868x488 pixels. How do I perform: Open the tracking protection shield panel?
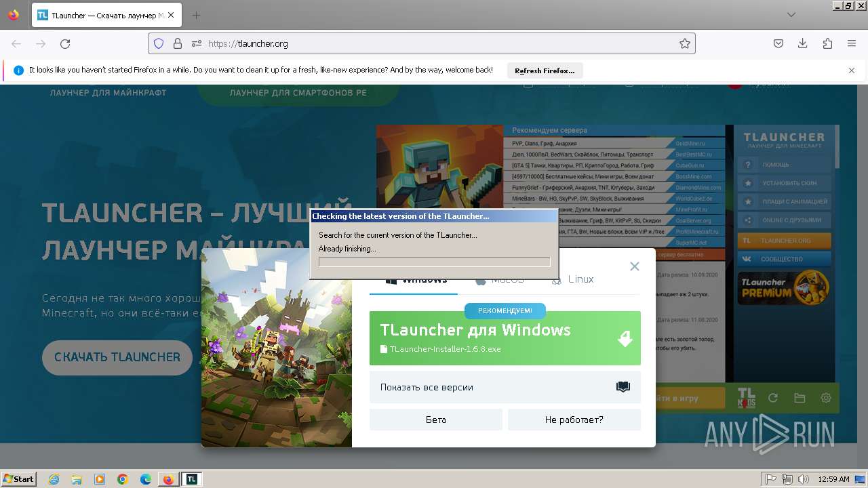(x=159, y=43)
